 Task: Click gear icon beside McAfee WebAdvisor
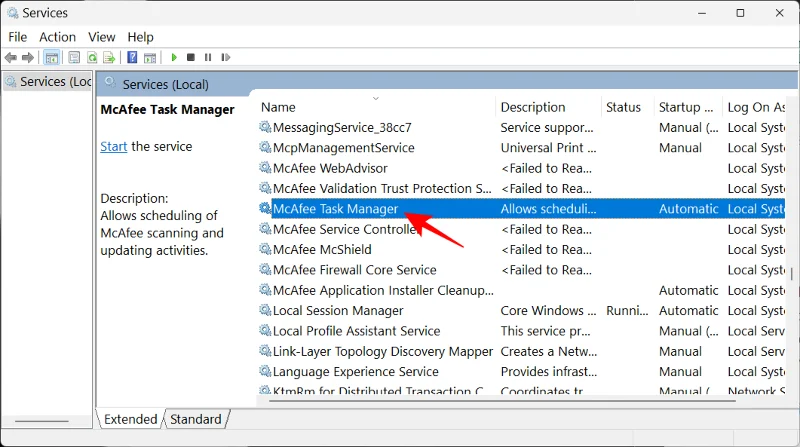(265, 168)
